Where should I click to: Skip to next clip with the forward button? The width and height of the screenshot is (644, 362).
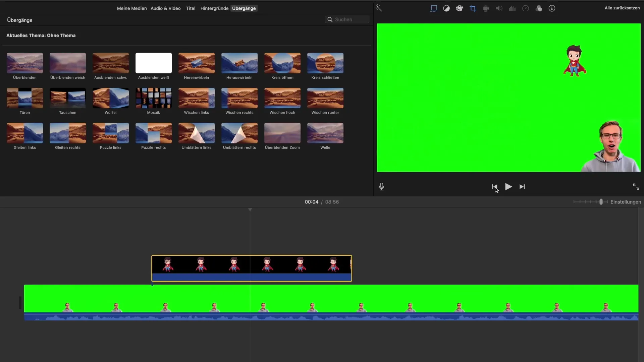(x=522, y=187)
